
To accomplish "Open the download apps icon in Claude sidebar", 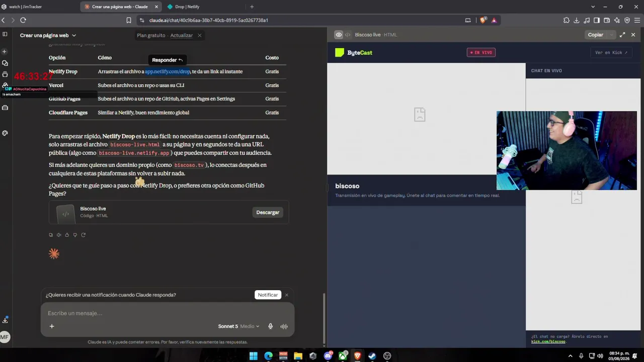I will (5, 320).
